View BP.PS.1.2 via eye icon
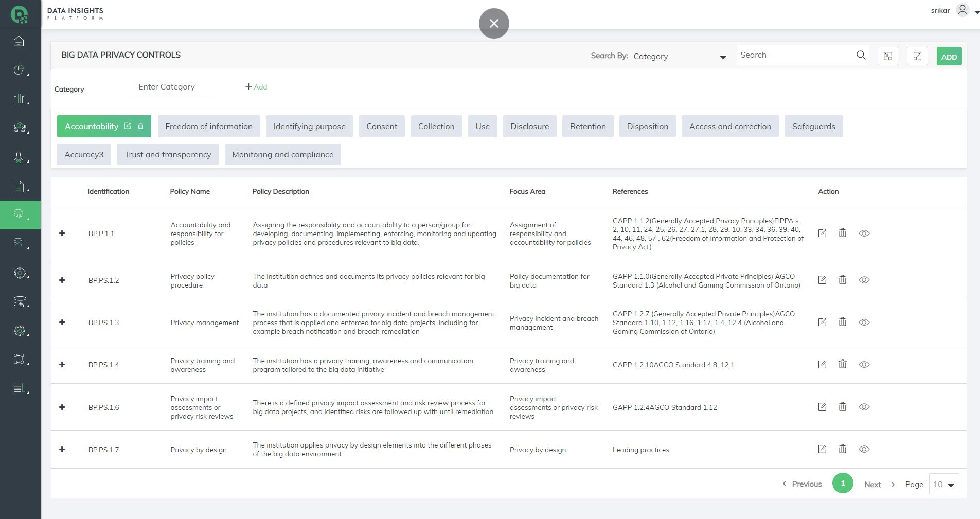 [x=864, y=280]
